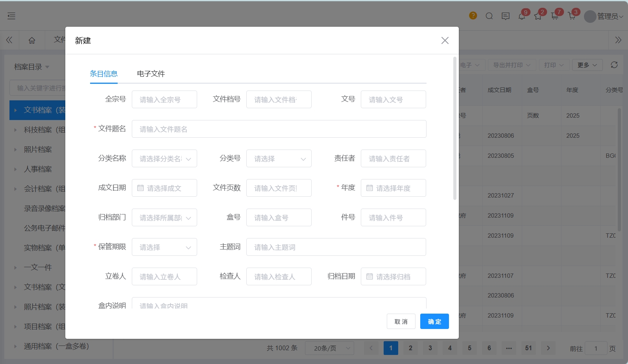This screenshot has height=364, width=628.
Task: Open the 保管期限 dropdown
Action: pyautogui.click(x=164, y=247)
